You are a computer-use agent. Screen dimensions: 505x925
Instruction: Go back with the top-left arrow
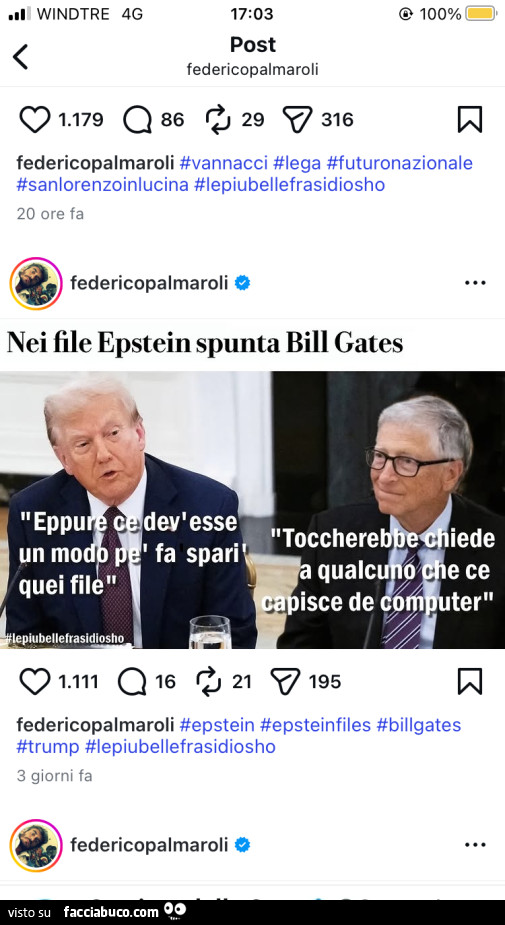click(x=21, y=57)
